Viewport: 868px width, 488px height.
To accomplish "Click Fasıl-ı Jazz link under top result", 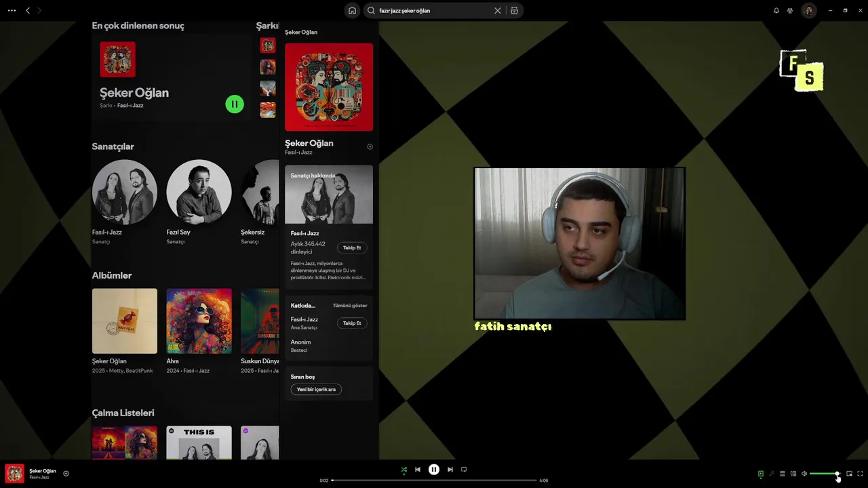I will click(130, 106).
